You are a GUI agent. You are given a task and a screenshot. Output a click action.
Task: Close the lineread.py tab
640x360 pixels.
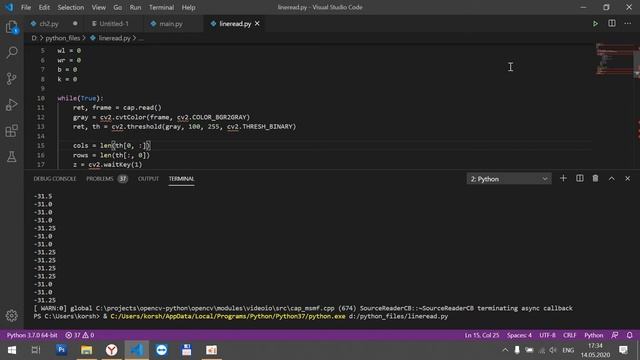coord(257,24)
